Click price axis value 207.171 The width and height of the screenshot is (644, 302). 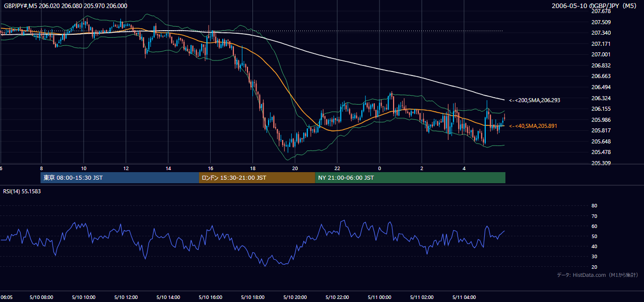(x=601, y=44)
